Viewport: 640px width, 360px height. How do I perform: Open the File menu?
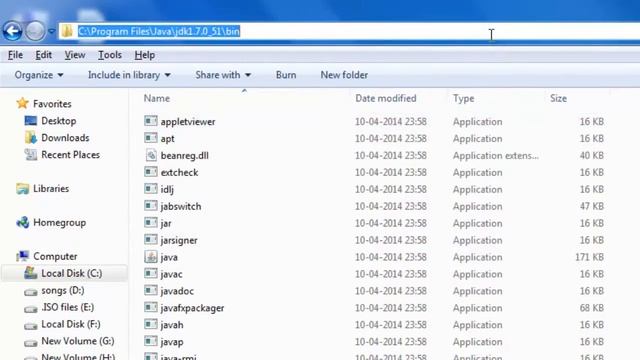(15, 55)
